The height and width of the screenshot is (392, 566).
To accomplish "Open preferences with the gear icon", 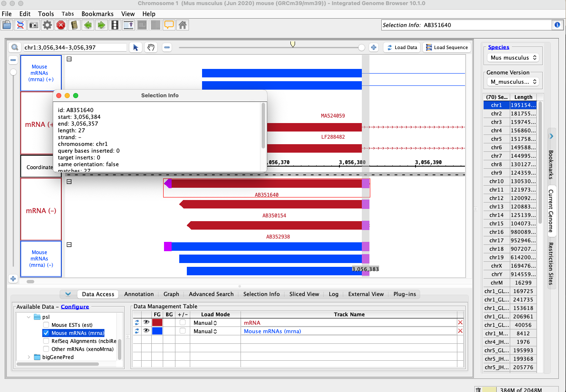I will (x=47, y=25).
